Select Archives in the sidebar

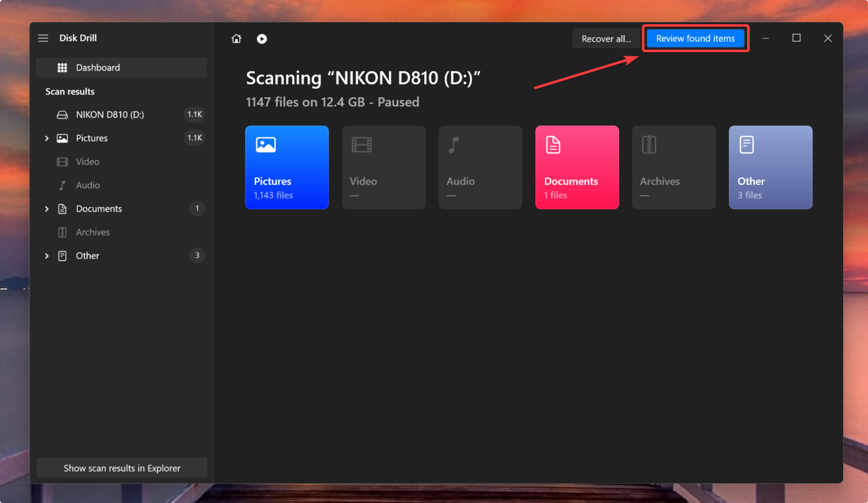122,232
